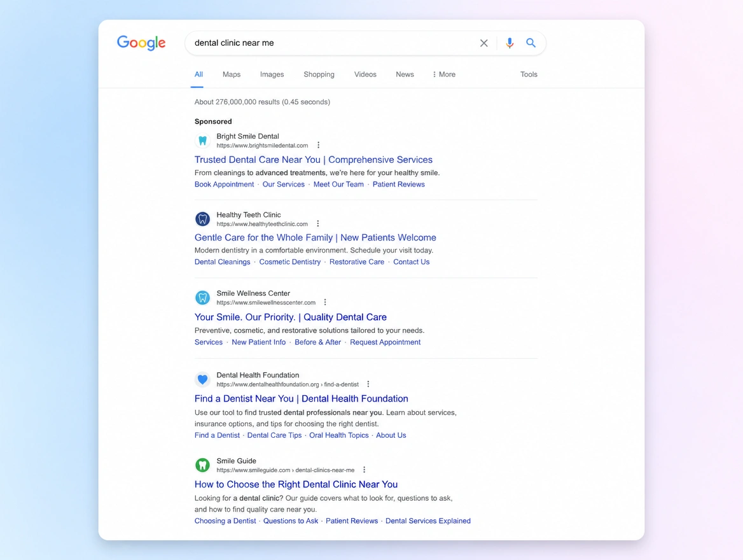The width and height of the screenshot is (743, 560).
Task: Click the brightsmiledental.com URL text
Action: tap(262, 146)
